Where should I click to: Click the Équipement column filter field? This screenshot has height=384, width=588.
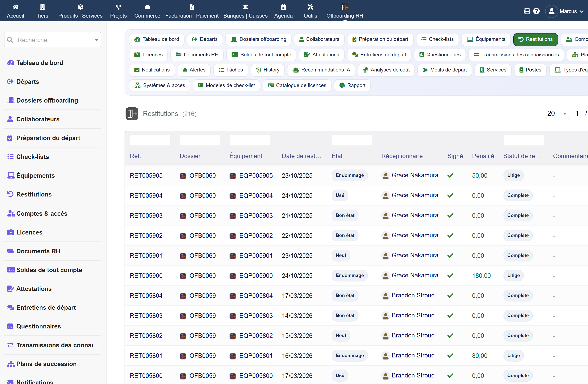click(250, 140)
